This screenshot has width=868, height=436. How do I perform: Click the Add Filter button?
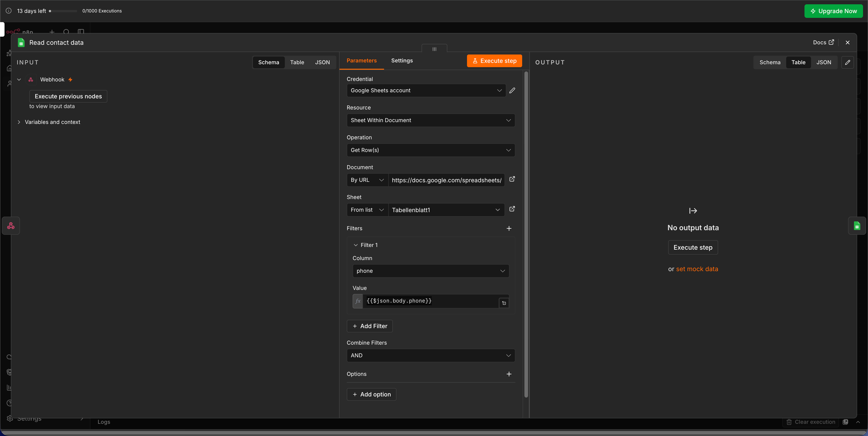click(x=370, y=326)
